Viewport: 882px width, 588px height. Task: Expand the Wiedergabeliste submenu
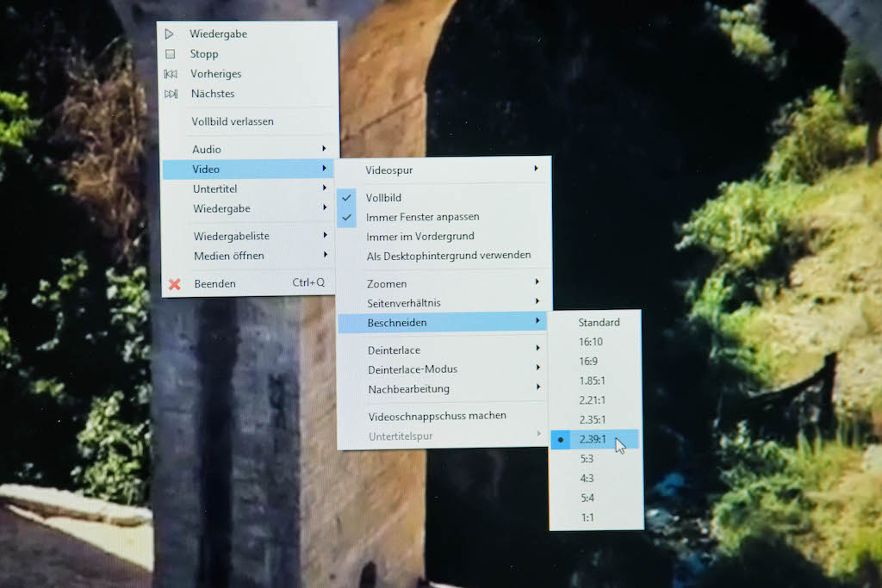point(249,236)
